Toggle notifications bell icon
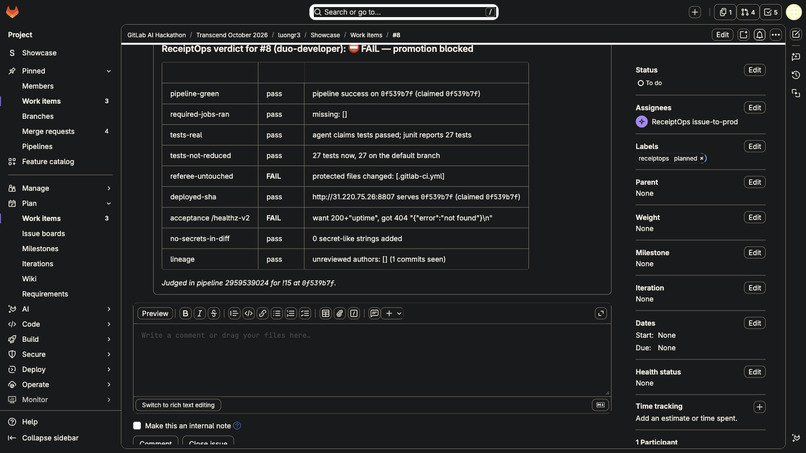The height and width of the screenshot is (453, 806). (x=759, y=35)
